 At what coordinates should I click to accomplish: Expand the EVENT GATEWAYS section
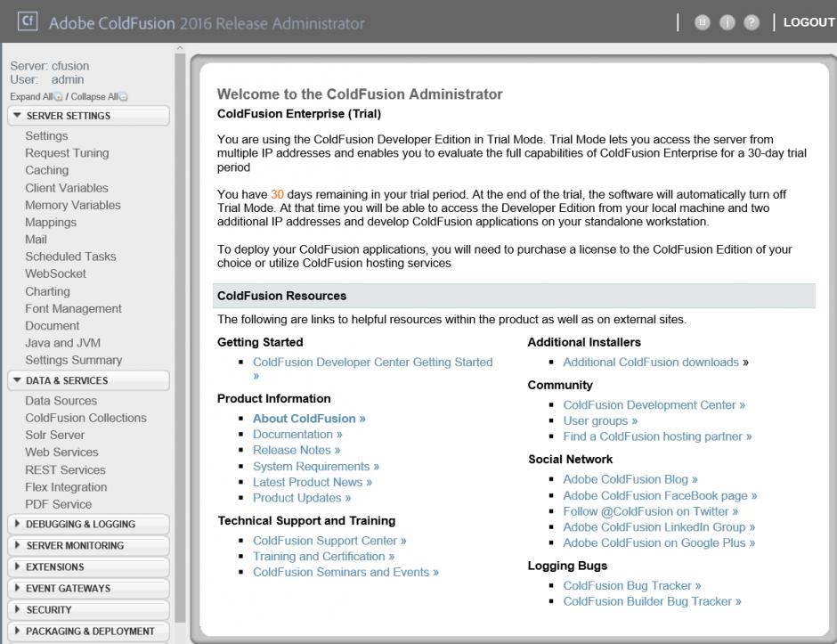(89, 589)
